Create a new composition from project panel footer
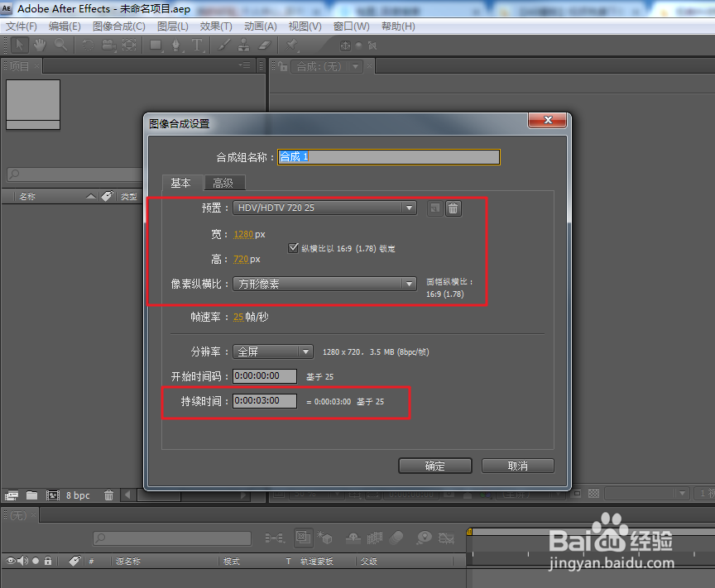 [53, 495]
